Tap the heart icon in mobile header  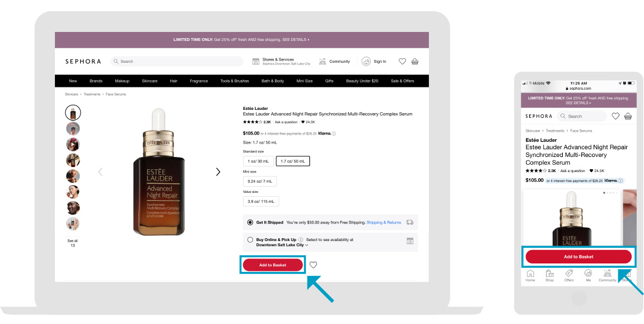coord(615,117)
